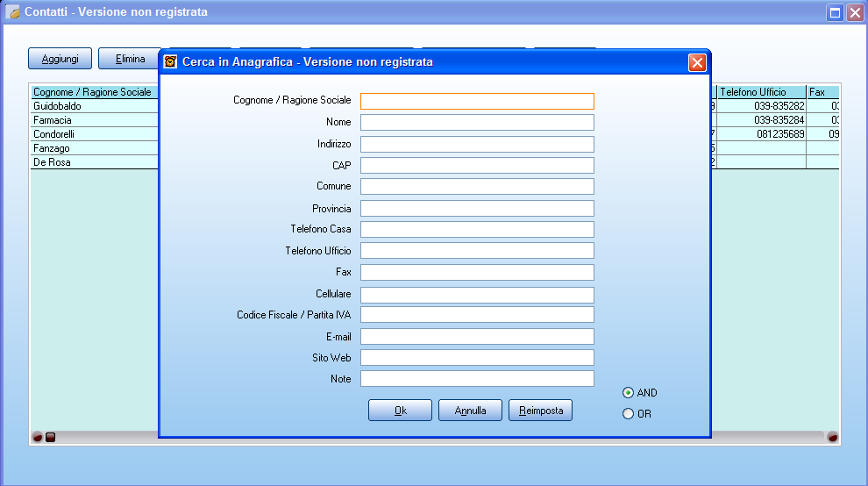Focus the Telefono Ufficio search field

477,251
